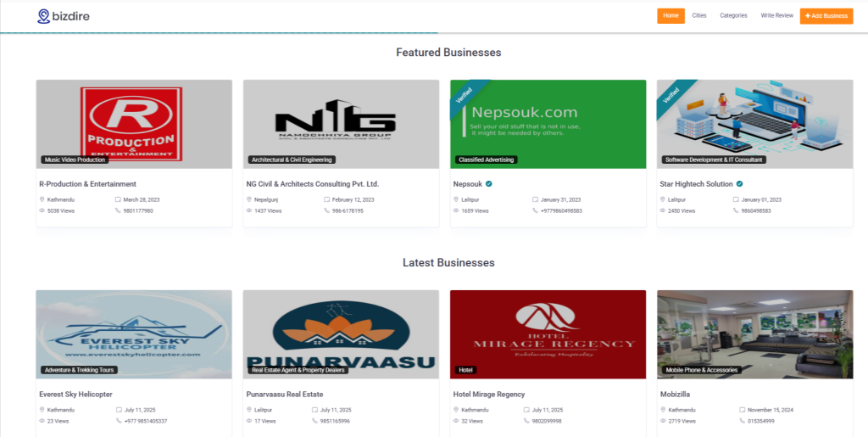Click eye icon beside 17 Views
Screen dimensions: 868x437
[x=249, y=422]
